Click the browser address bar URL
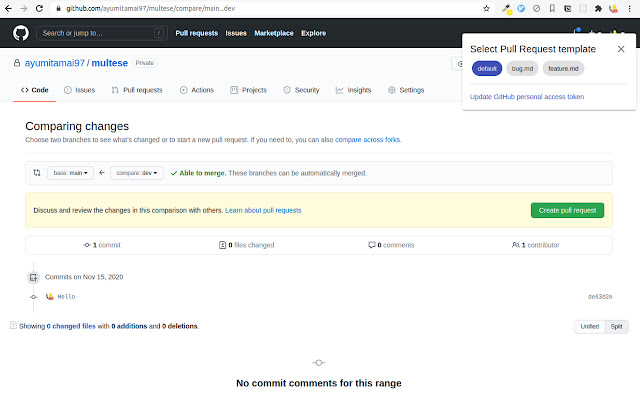This screenshot has width=640, height=400. click(x=151, y=8)
